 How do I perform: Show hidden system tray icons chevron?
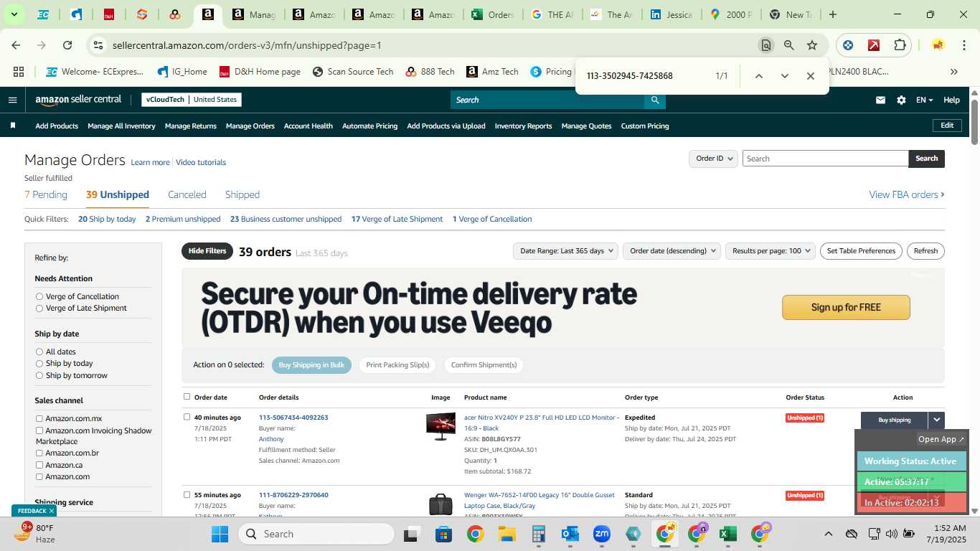828,534
